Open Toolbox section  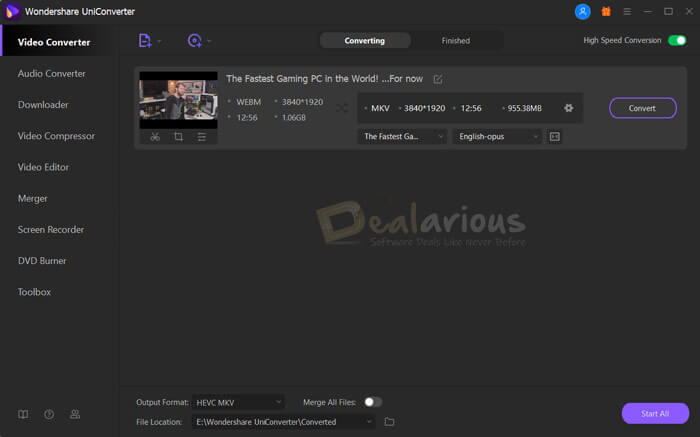(x=34, y=292)
